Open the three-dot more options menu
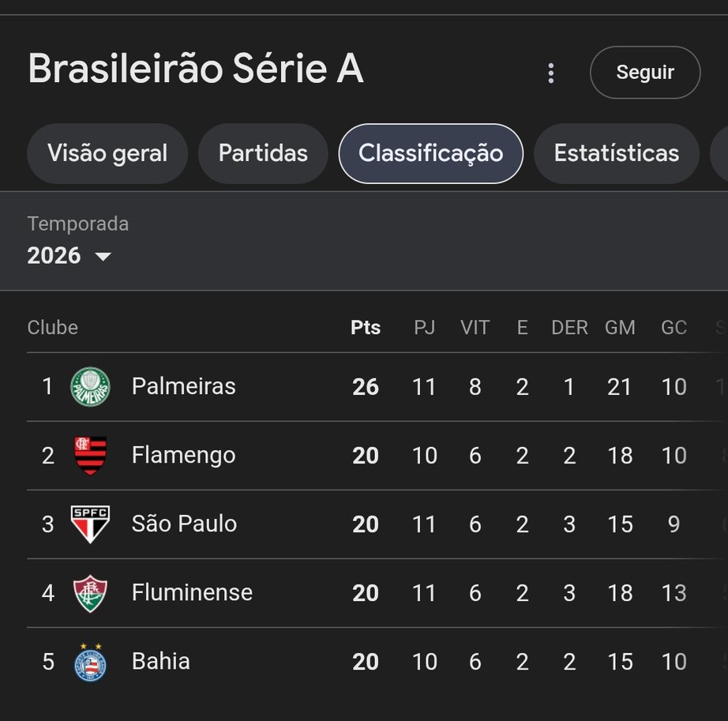 [551, 73]
